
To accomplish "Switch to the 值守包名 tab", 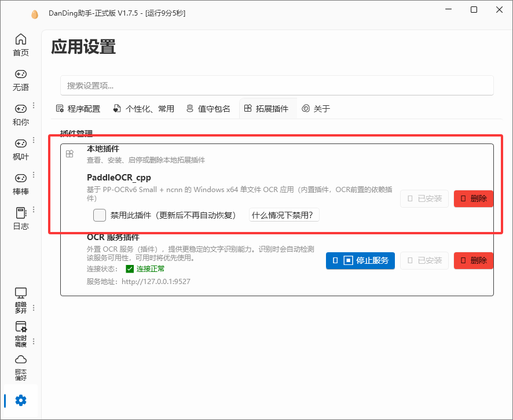I will click(208, 109).
